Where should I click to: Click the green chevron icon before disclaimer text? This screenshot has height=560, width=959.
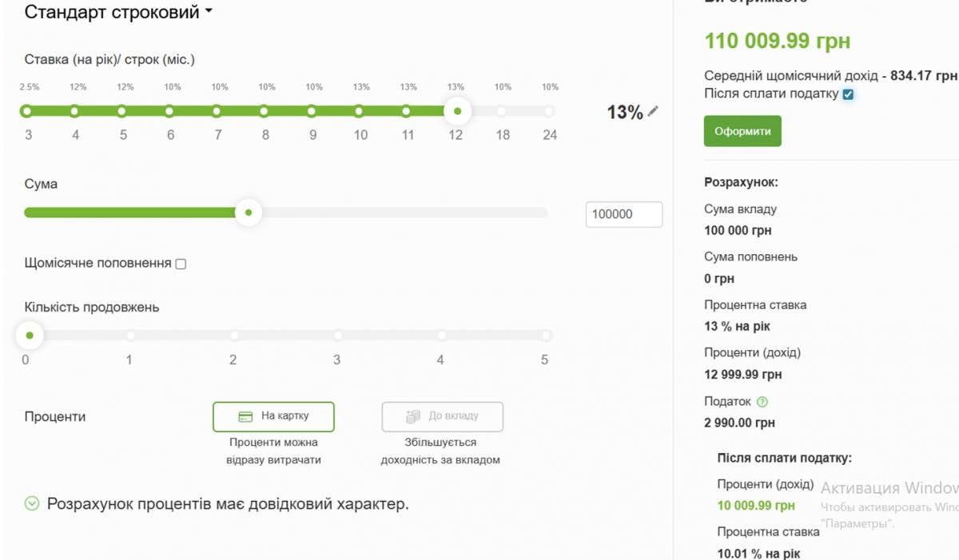coord(32,503)
